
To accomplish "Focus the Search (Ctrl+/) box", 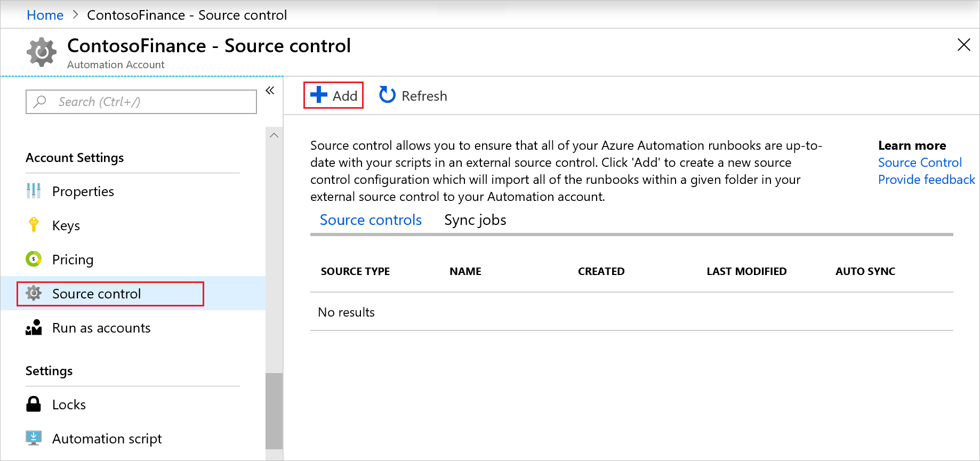I will [141, 102].
